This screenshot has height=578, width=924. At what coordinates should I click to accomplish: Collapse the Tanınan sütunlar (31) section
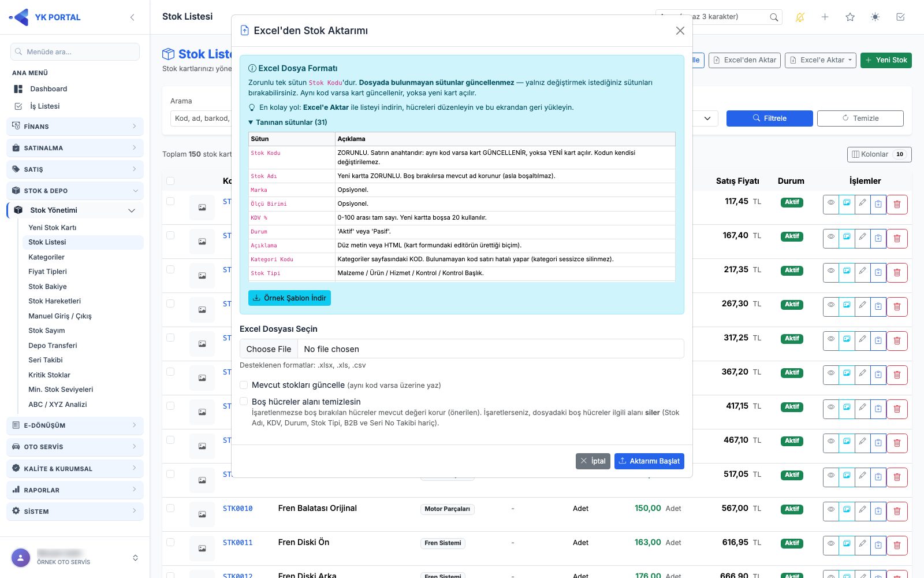pos(288,123)
